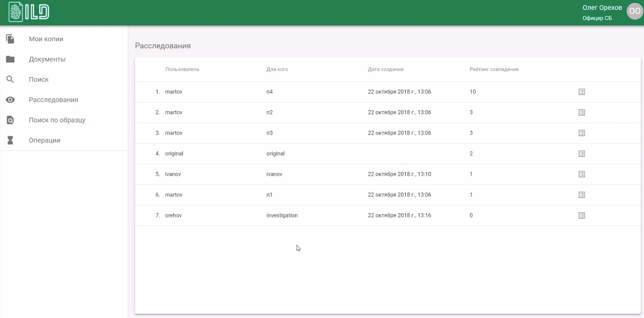This screenshot has width=644, height=318.
Task: Click the Расследования eye icon
Action: (10, 100)
